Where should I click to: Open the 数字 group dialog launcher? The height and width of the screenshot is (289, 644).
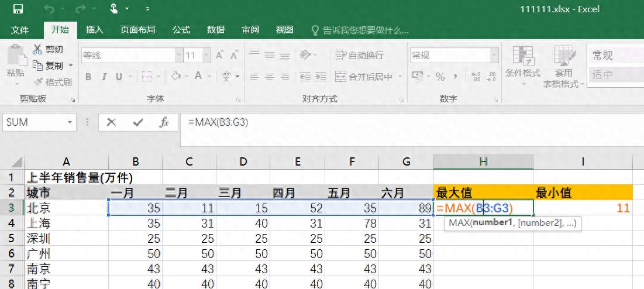click(496, 99)
